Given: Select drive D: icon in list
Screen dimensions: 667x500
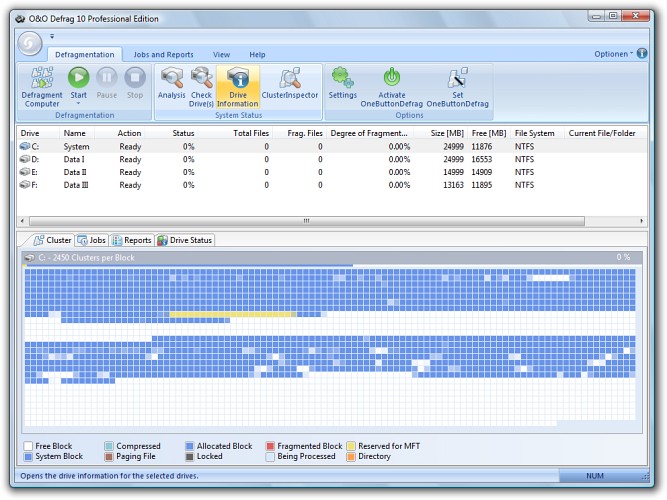Looking at the screenshot, I should click(x=25, y=159).
